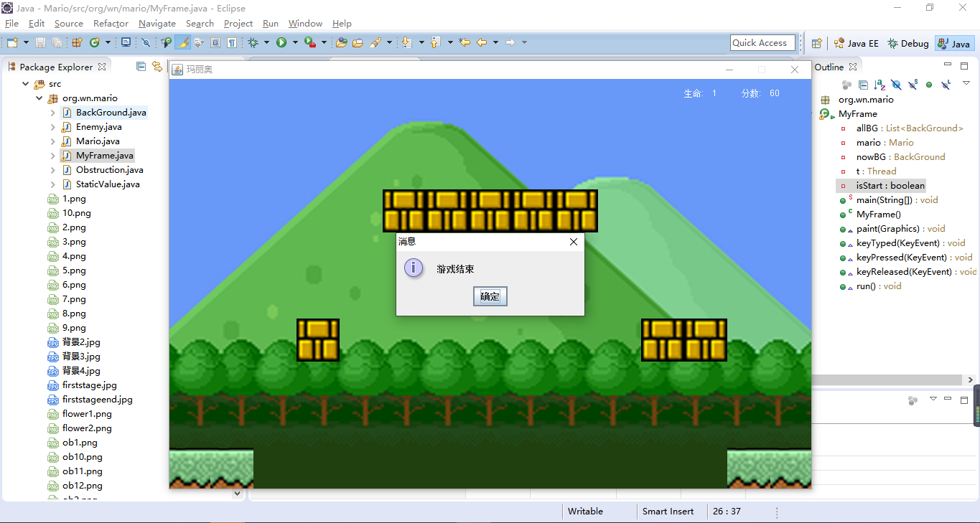Select the Package Explorer tab

coord(56,67)
